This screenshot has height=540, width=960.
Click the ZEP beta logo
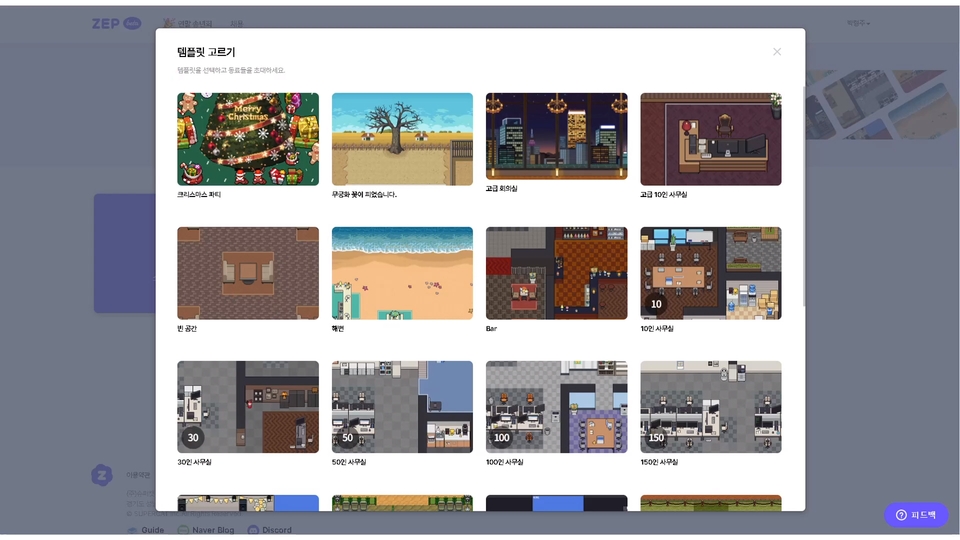pos(116,23)
